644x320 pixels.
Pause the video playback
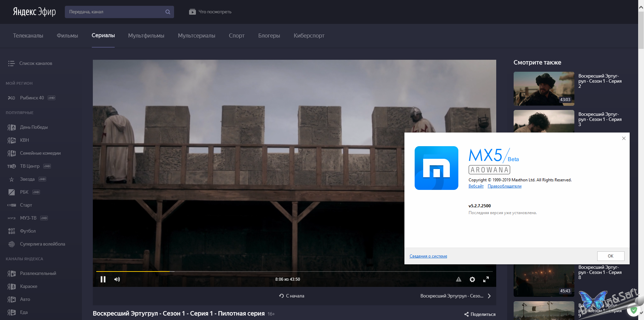coord(103,279)
